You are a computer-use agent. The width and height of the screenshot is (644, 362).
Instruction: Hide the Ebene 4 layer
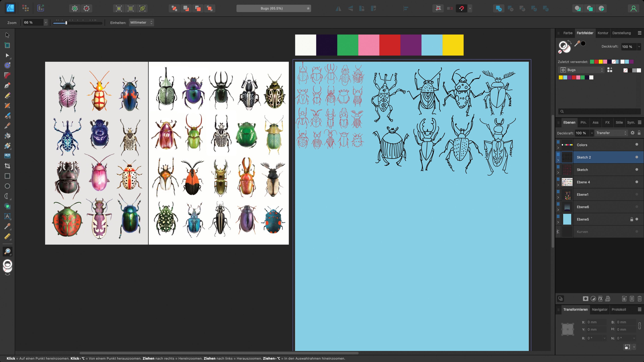click(x=636, y=182)
